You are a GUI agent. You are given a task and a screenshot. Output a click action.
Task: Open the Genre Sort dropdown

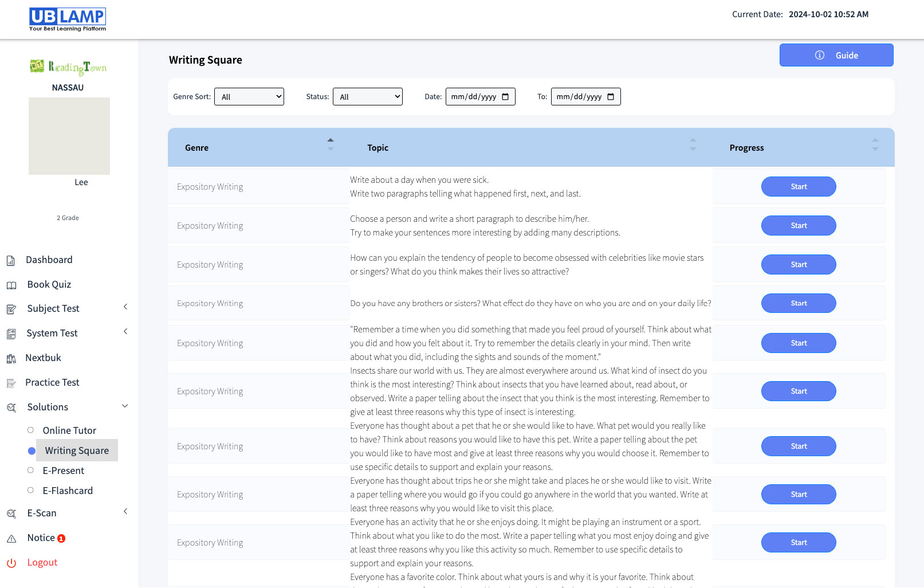(249, 97)
